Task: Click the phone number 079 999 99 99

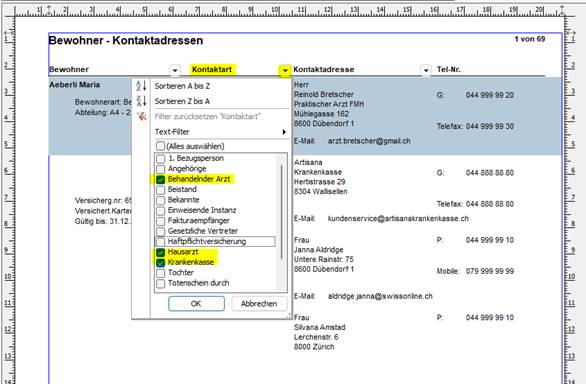Action: click(490, 271)
